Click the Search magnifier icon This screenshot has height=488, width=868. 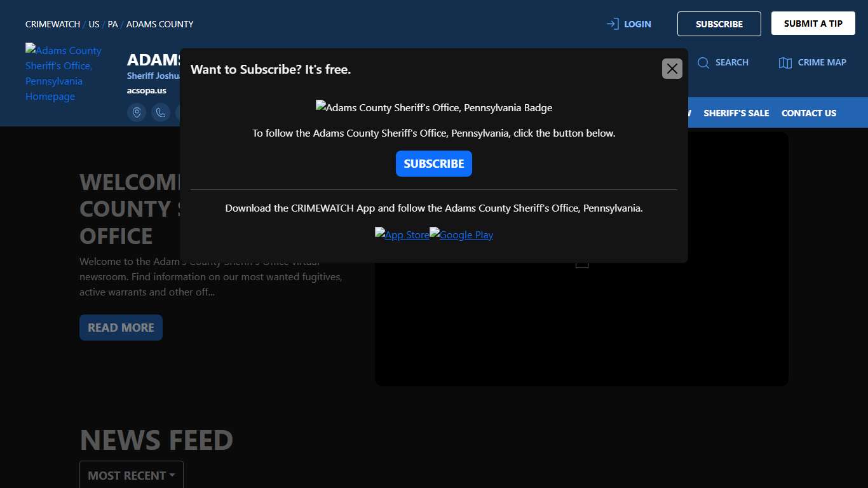pyautogui.click(x=703, y=62)
